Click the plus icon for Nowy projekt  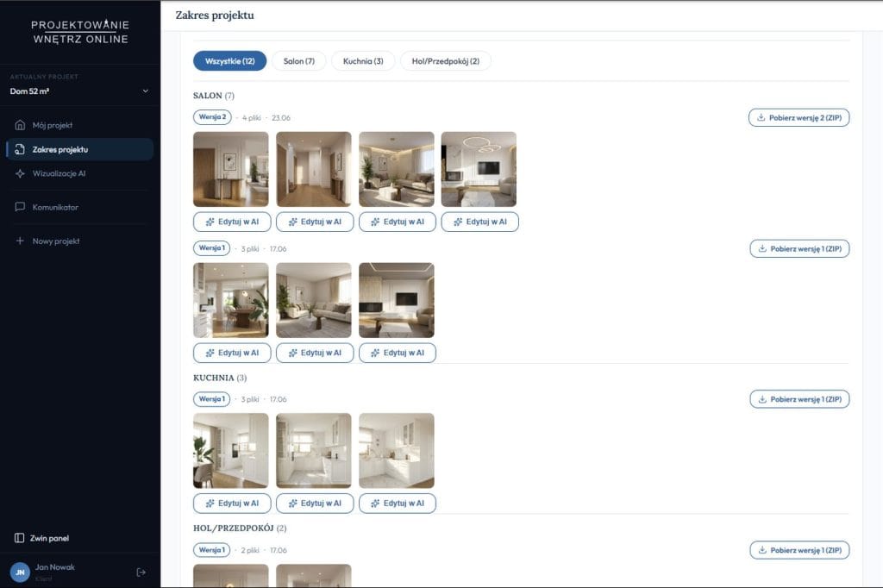pyautogui.click(x=20, y=241)
